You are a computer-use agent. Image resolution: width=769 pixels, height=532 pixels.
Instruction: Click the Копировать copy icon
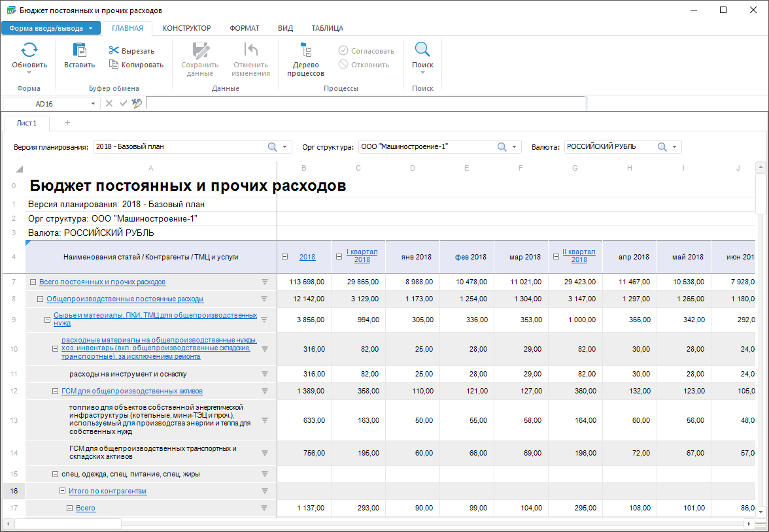(114, 65)
